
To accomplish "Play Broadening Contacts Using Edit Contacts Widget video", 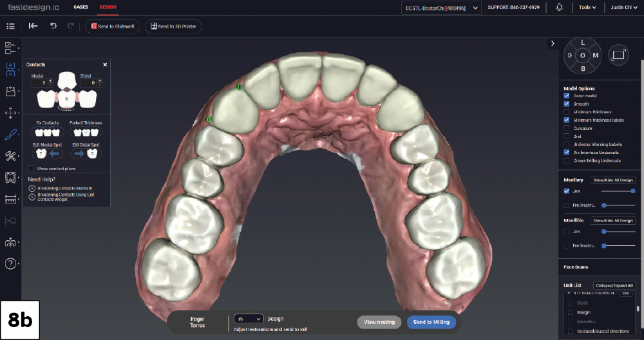I will pos(32,196).
